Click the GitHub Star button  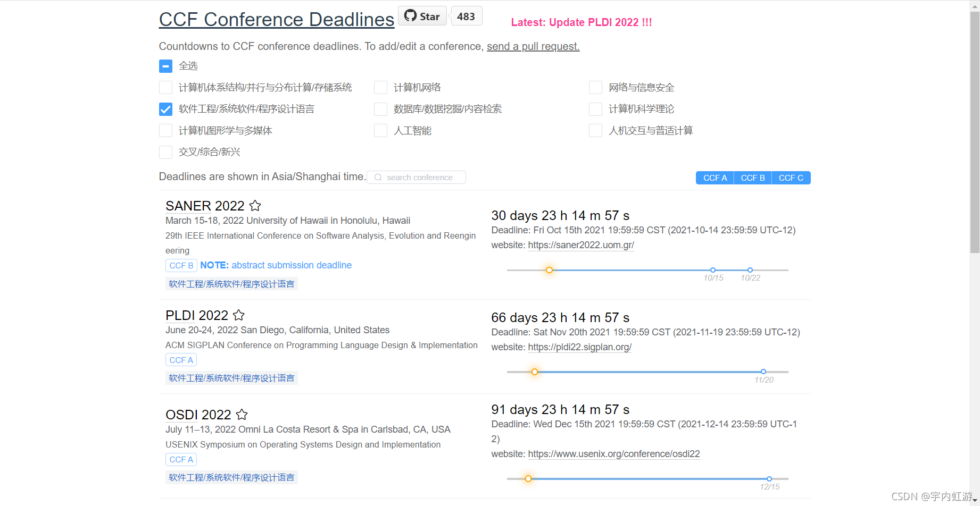(422, 16)
